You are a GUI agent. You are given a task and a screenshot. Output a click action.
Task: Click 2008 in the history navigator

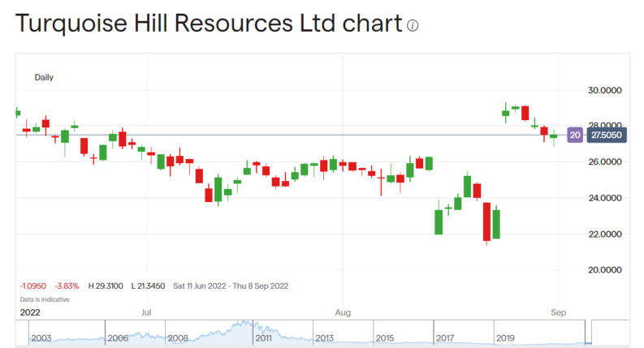pos(178,338)
